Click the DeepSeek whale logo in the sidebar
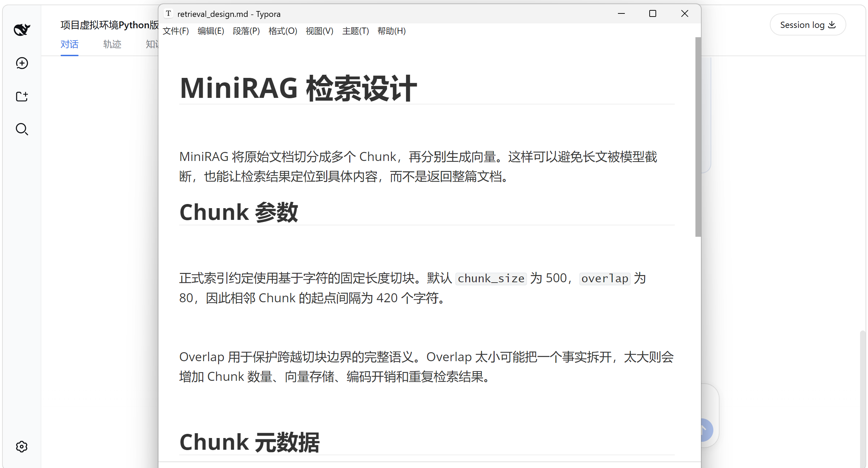 [x=22, y=30]
